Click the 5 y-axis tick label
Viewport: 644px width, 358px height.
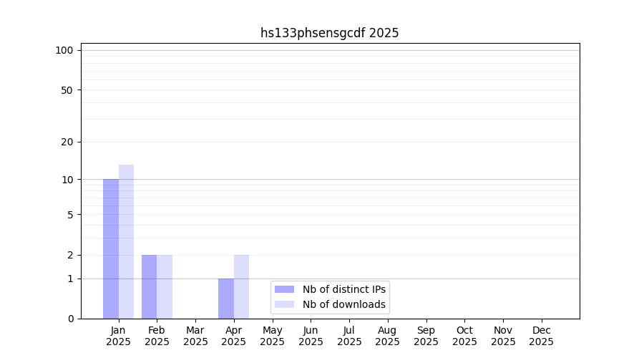[70, 214]
